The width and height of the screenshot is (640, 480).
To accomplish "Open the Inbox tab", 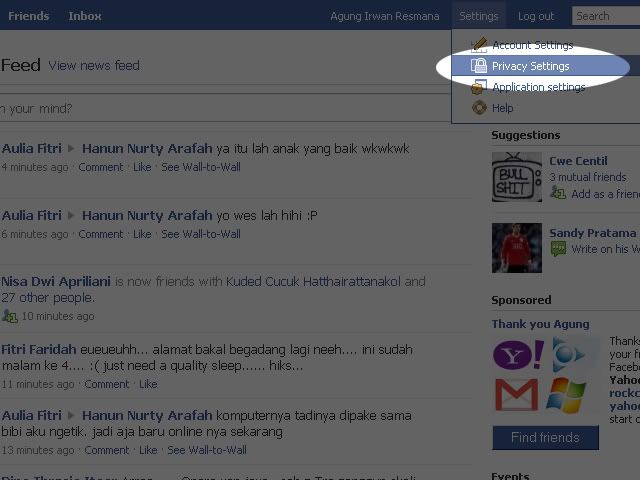I will pos(85,16).
